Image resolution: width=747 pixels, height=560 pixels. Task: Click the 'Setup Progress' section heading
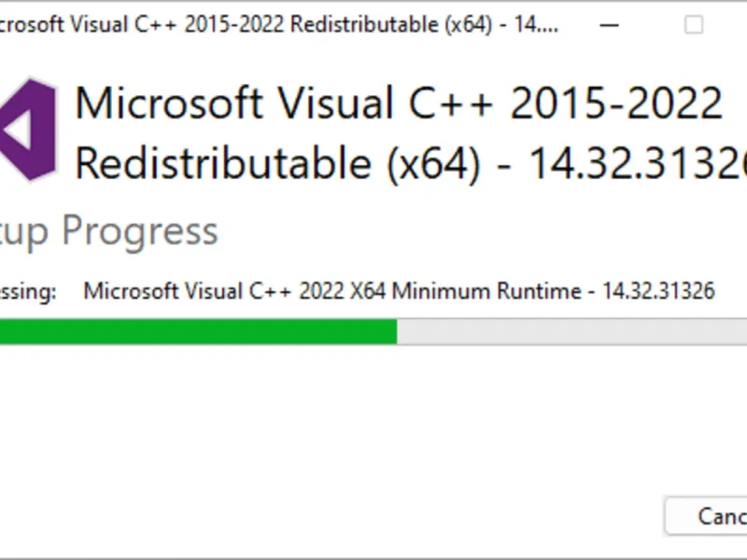(108, 231)
